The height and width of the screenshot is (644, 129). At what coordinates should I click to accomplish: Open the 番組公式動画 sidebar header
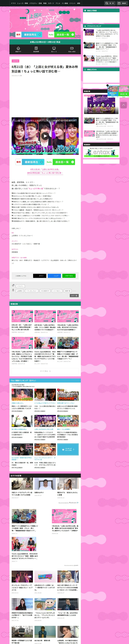(x=101, y=11)
